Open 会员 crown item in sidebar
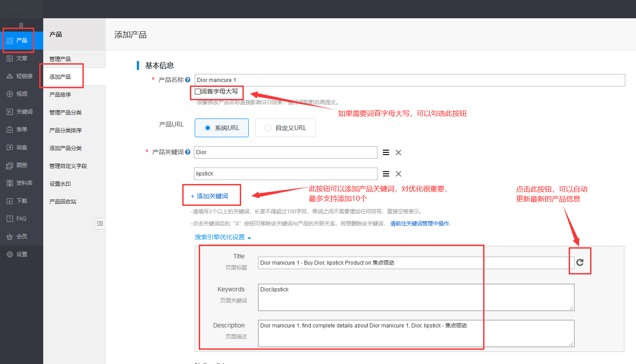Viewport: 636px width, 364px height. click(21, 236)
